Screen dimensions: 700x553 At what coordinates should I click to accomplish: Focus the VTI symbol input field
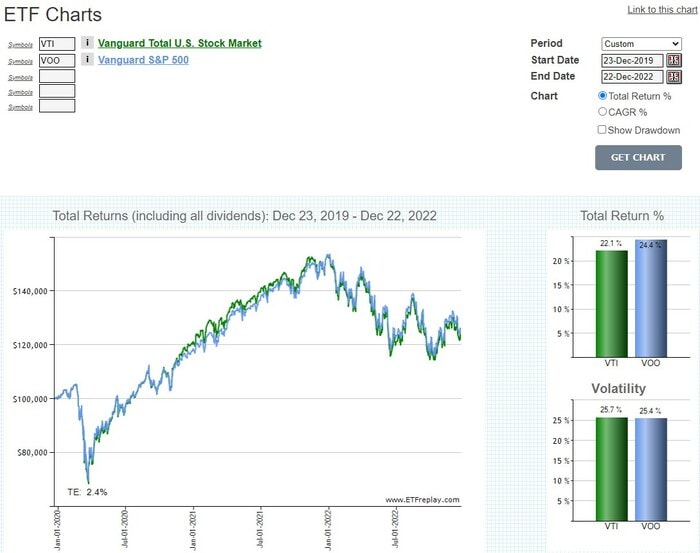(57, 44)
